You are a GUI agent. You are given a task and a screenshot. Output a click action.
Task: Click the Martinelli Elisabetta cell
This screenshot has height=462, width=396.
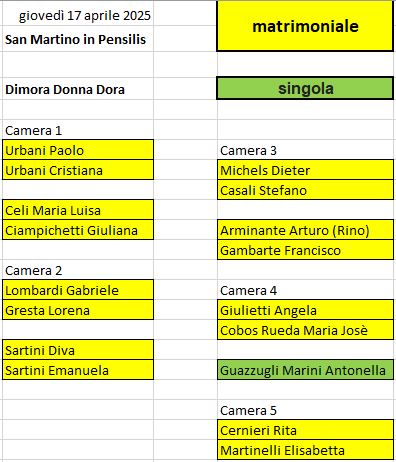[x=305, y=450]
